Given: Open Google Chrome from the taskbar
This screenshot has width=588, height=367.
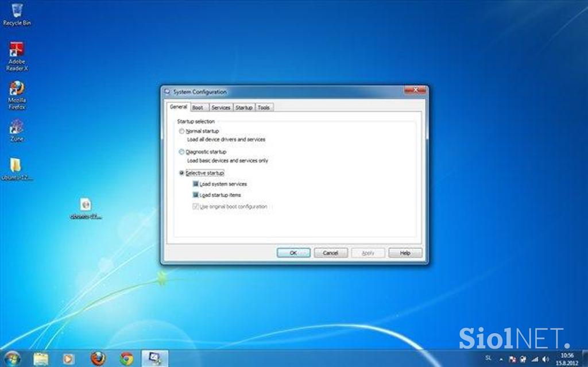Looking at the screenshot, I should click(x=126, y=358).
